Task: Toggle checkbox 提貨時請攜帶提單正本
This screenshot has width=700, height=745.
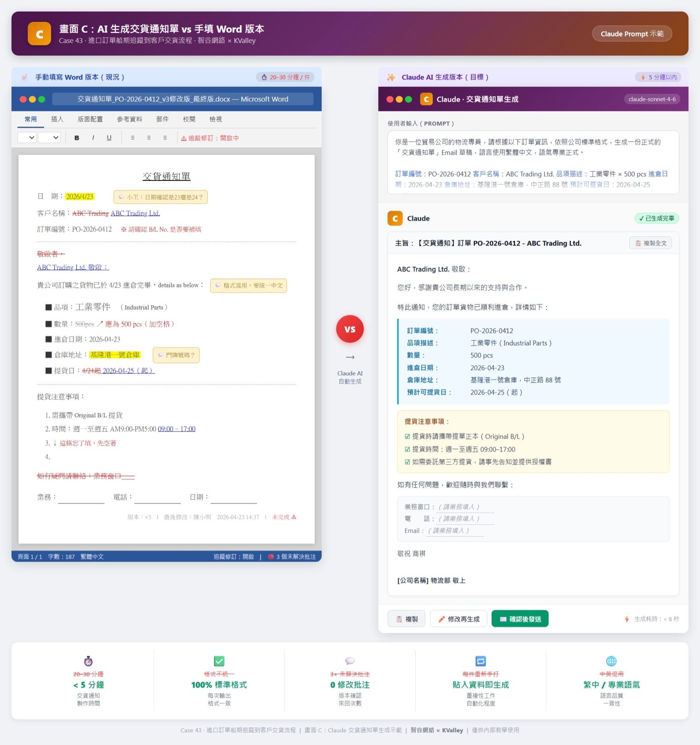Action: click(407, 436)
